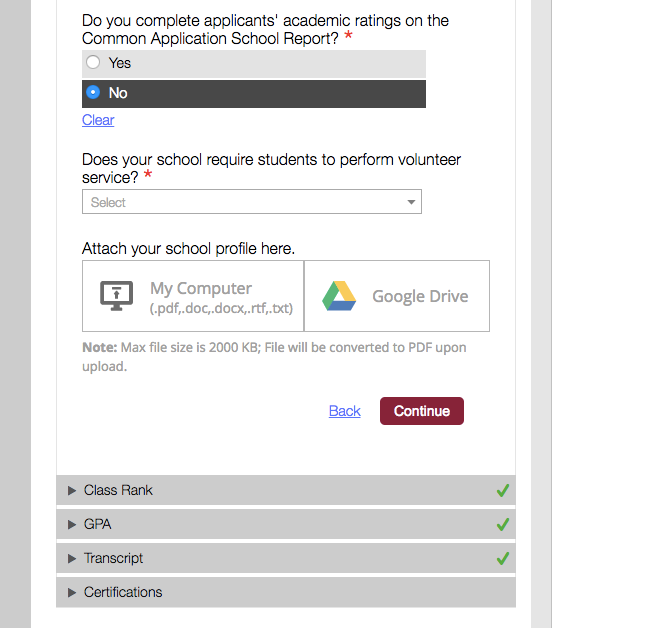Select the Yes radio button

tap(93, 62)
